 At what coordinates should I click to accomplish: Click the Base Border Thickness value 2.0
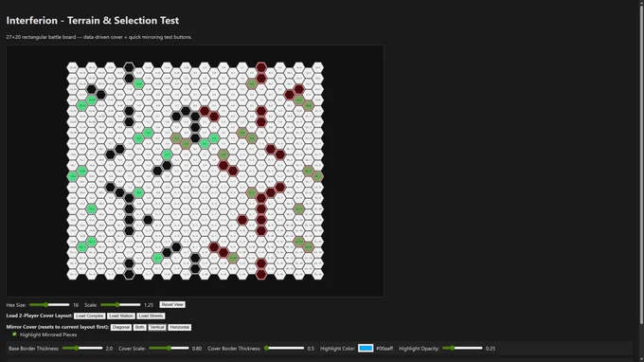click(x=109, y=349)
